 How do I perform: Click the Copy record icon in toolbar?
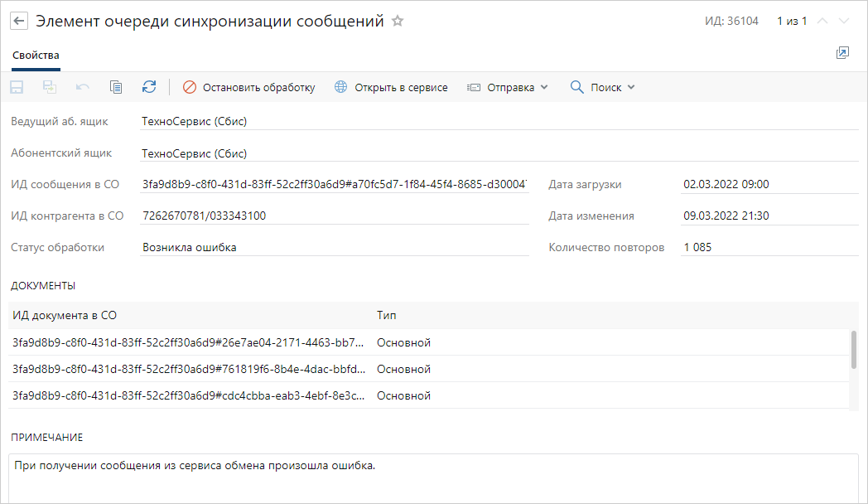(116, 87)
